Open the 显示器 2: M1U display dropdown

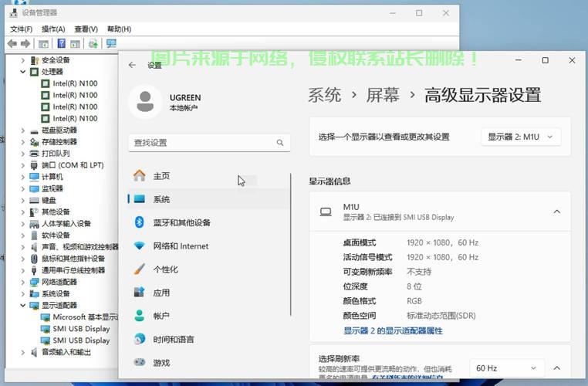point(521,137)
